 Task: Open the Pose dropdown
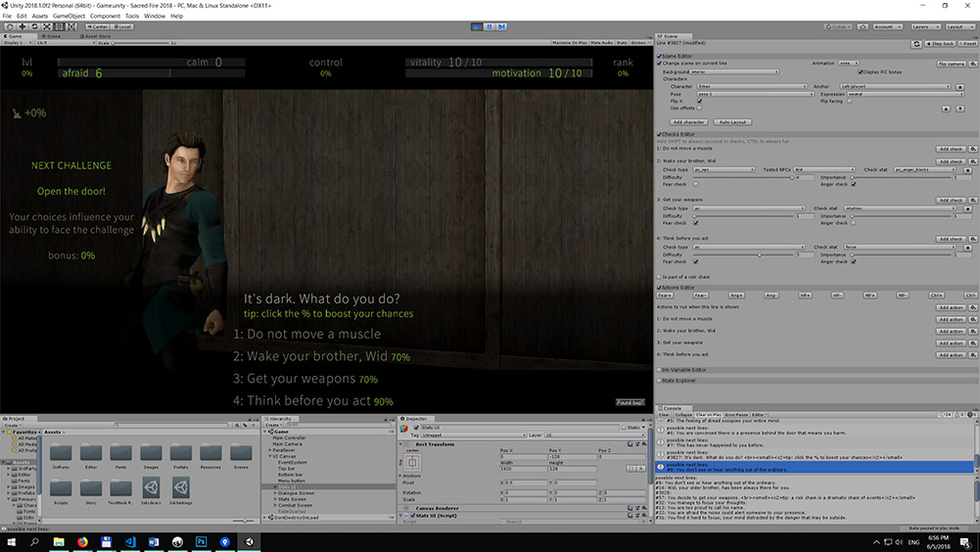coord(756,94)
